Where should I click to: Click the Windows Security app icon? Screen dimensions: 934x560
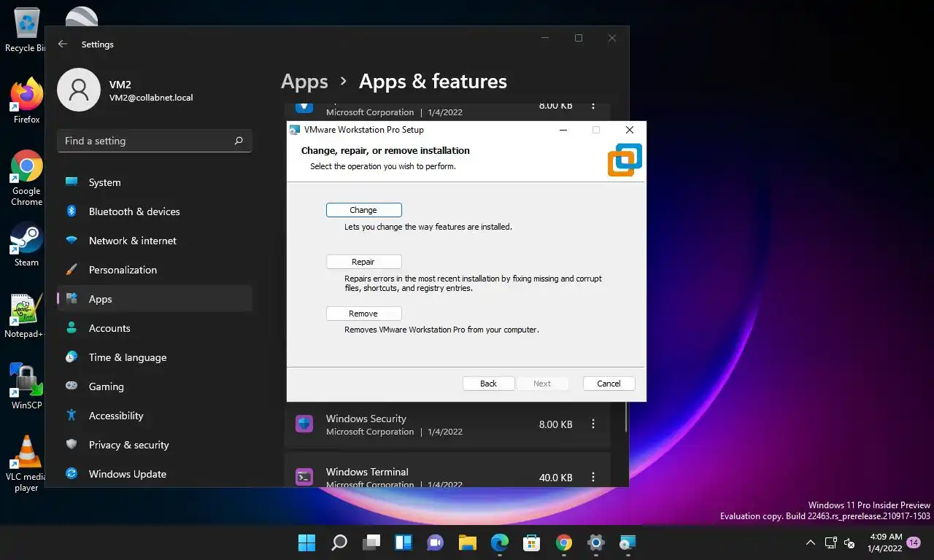304,424
